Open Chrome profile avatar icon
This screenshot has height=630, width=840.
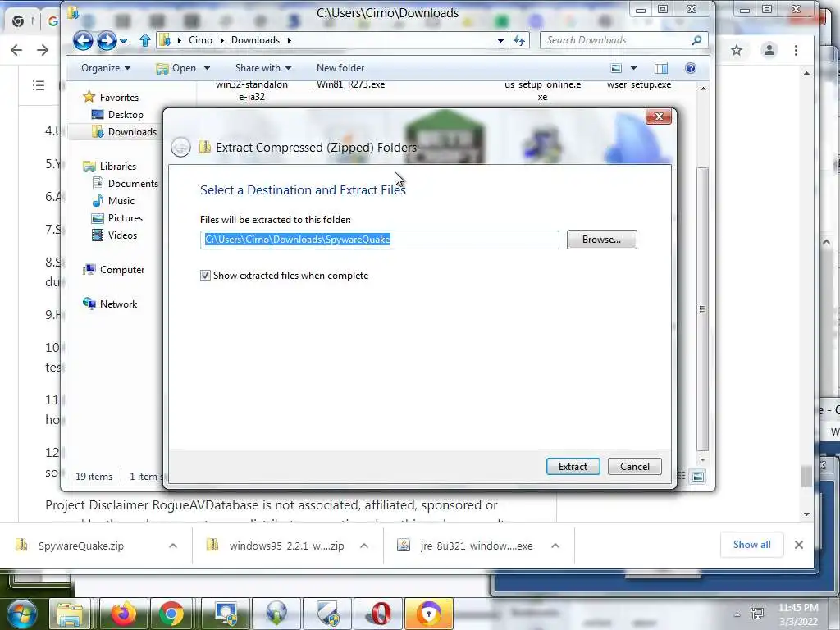(769, 50)
